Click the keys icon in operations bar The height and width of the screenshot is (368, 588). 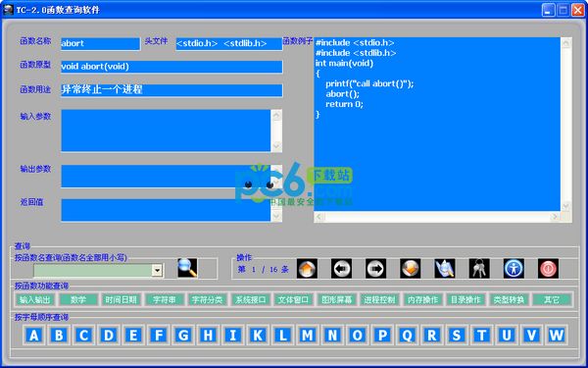click(479, 269)
